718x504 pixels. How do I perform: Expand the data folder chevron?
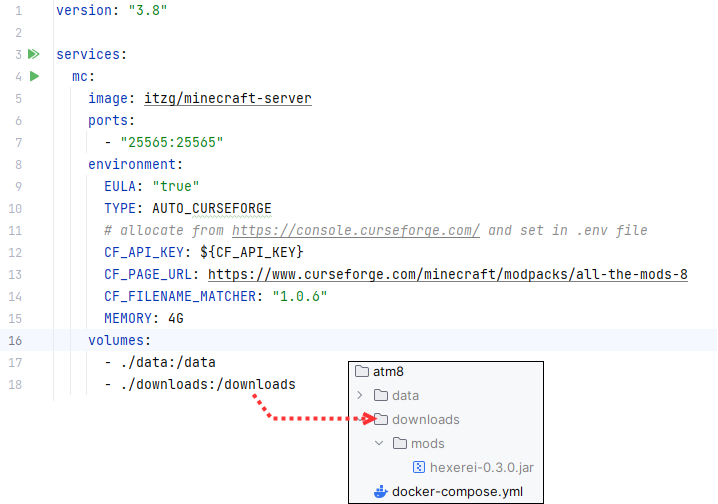coord(361,396)
